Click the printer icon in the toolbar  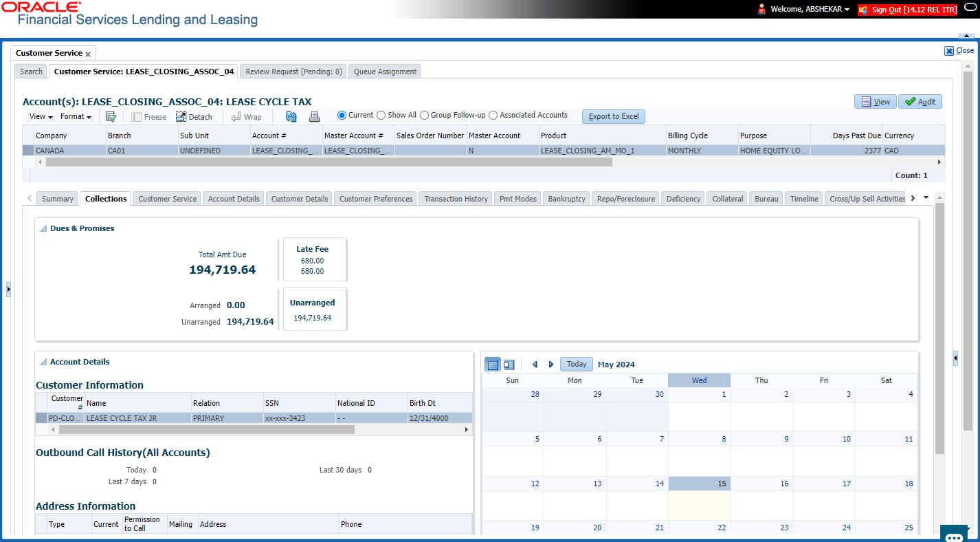tap(314, 117)
